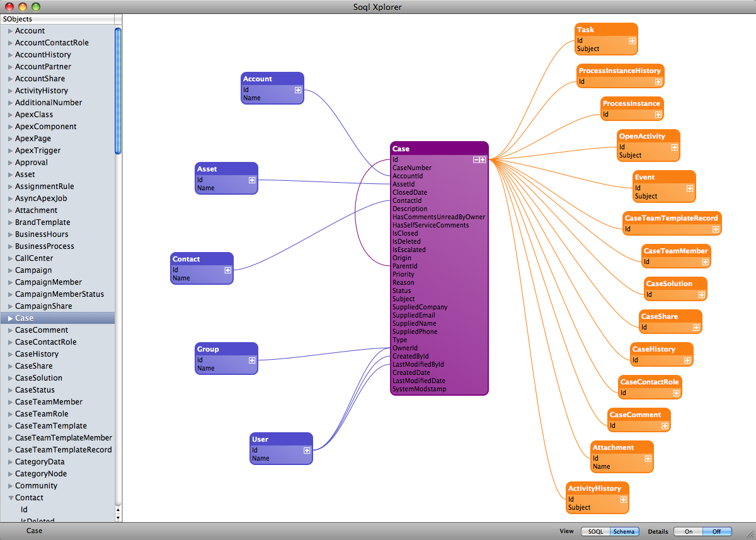Expand fields of the Contact node

[x=227, y=270]
